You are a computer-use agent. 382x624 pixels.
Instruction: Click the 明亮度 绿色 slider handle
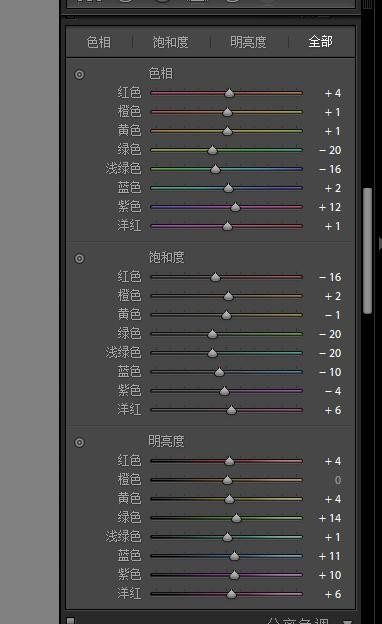pos(236,518)
